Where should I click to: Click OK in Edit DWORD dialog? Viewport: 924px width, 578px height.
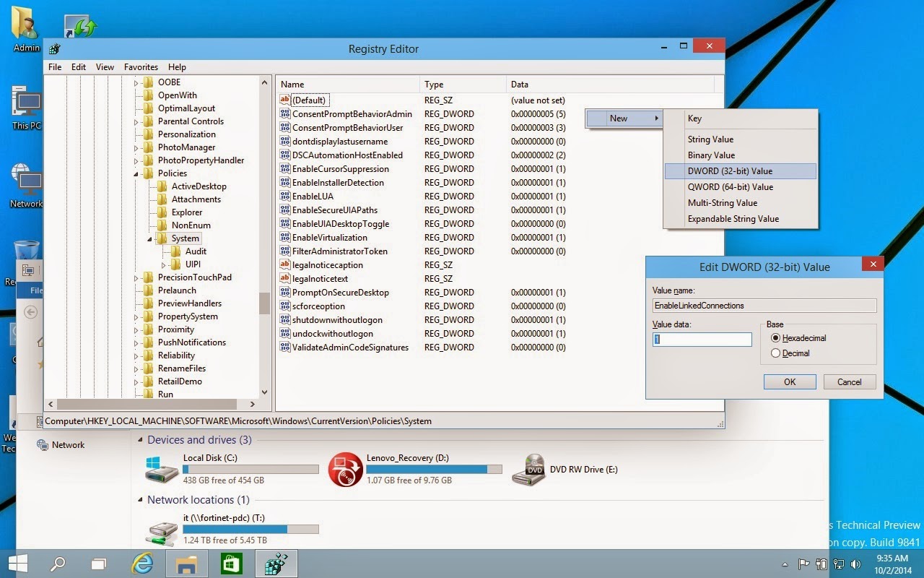click(x=790, y=382)
